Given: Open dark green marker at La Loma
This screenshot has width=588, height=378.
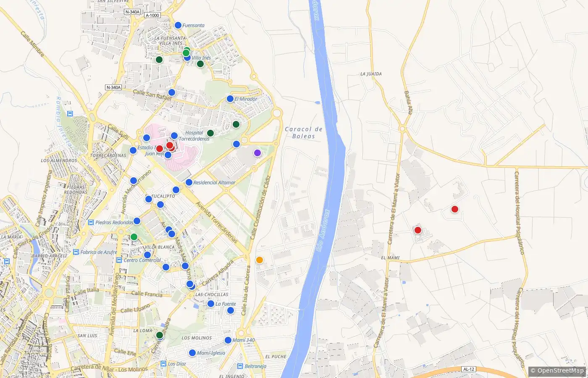Looking at the screenshot, I should (160, 335).
